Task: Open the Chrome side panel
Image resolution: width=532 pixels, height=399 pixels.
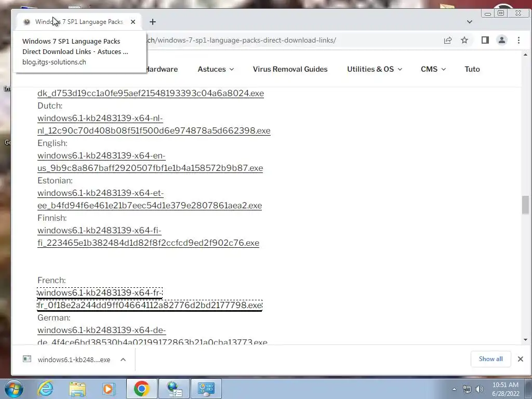Action: [485, 40]
